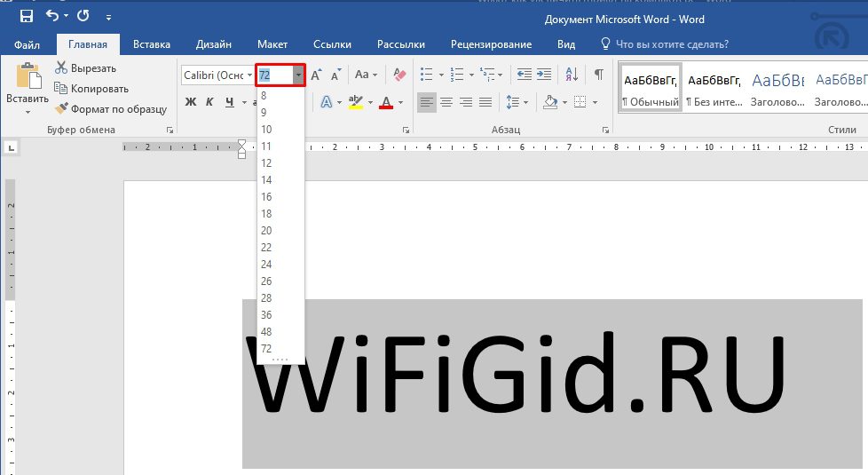This screenshot has width=868, height=475.
Task: Open the Aa change case menu
Action: 366,75
